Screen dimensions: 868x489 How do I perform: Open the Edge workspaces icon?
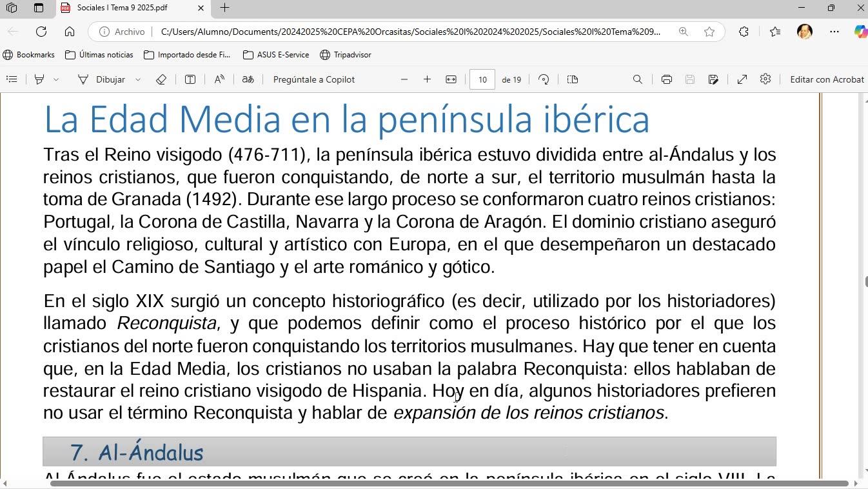click(x=11, y=8)
